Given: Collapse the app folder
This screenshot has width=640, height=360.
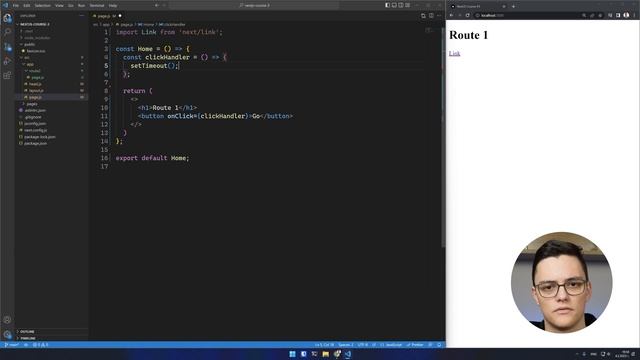Looking at the screenshot, I should (52, 64).
